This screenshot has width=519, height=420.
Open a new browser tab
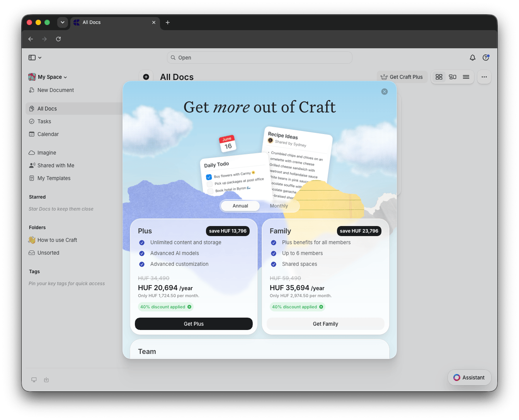point(168,22)
